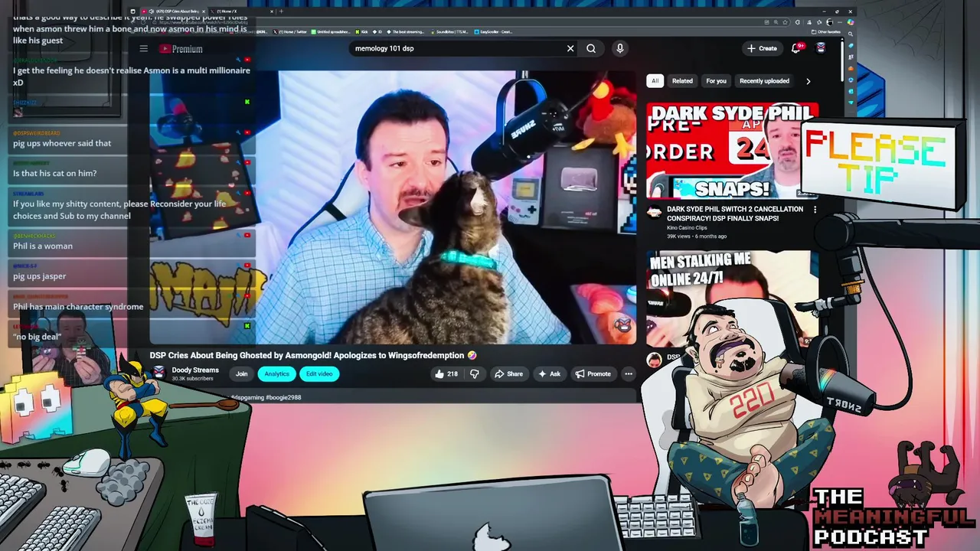
Task: Open the Analytics button
Action: (276, 374)
